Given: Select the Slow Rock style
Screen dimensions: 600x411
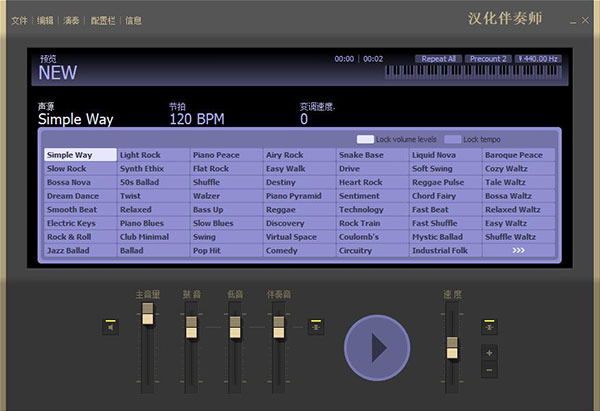Looking at the screenshot, I should (x=80, y=168).
